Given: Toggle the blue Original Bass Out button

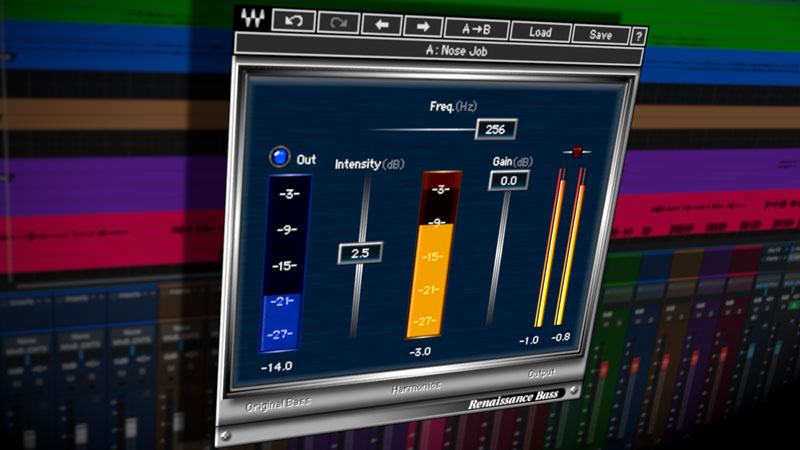Looking at the screenshot, I should 280,157.
